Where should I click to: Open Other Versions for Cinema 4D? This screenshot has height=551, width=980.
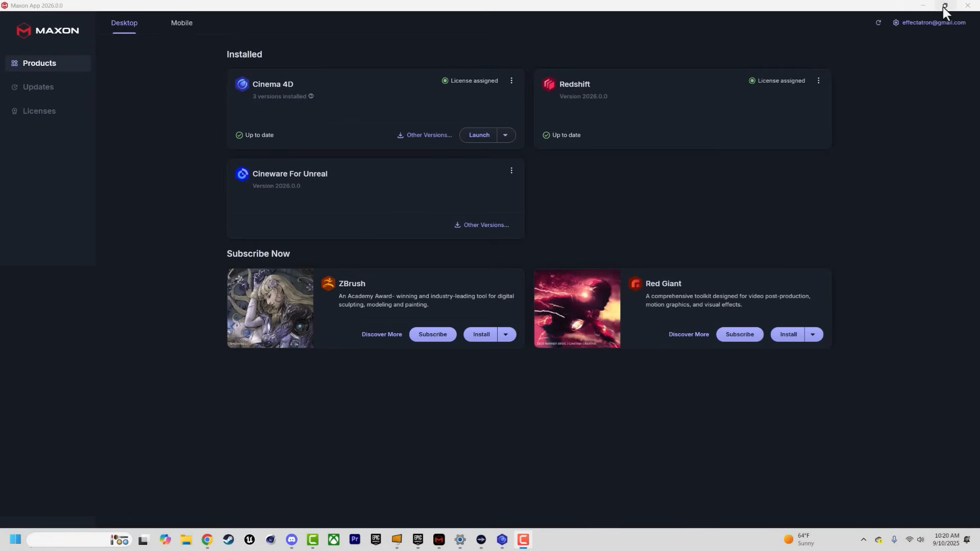tap(425, 135)
